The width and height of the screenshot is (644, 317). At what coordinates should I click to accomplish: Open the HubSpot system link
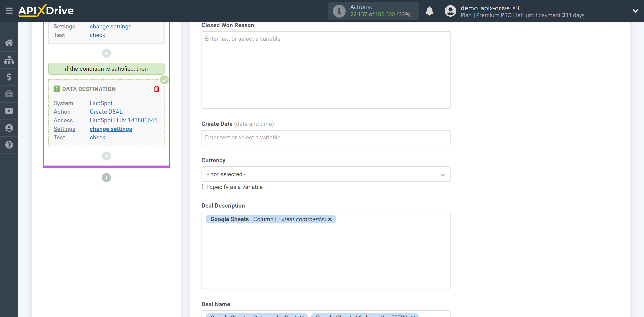101,103
